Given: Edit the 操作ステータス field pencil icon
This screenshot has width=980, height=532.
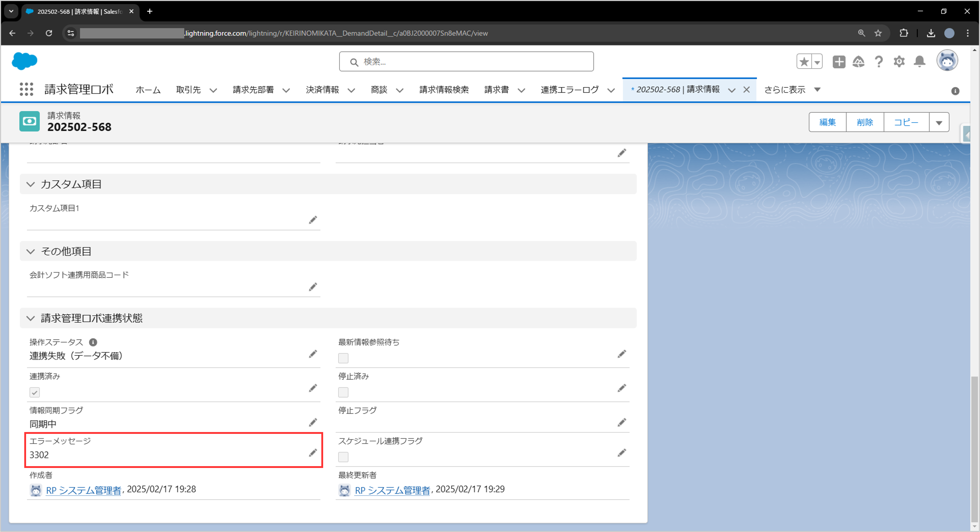Looking at the screenshot, I should coord(313,354).
